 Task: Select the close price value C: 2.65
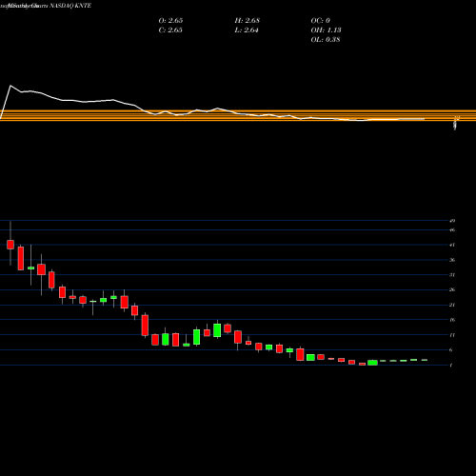[170, 30]
